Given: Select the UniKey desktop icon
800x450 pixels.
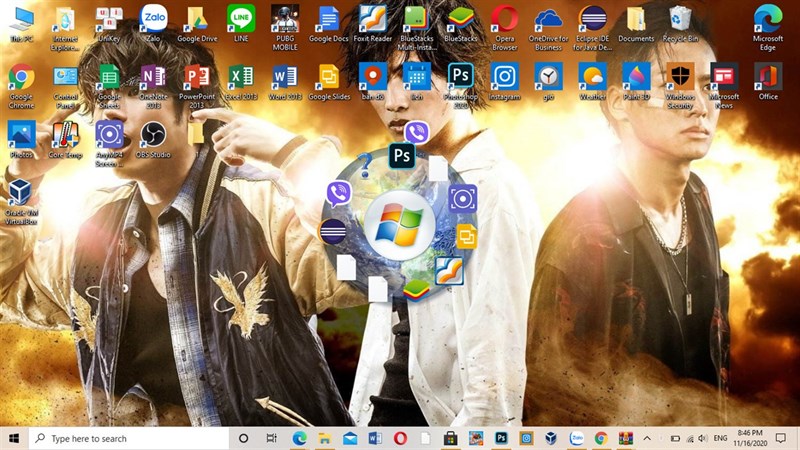Looking at the screenshot, I should coord(109,24).
